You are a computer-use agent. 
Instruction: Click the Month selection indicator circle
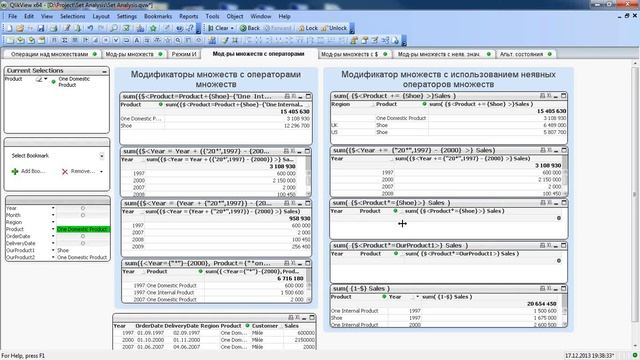coord(83,215)
